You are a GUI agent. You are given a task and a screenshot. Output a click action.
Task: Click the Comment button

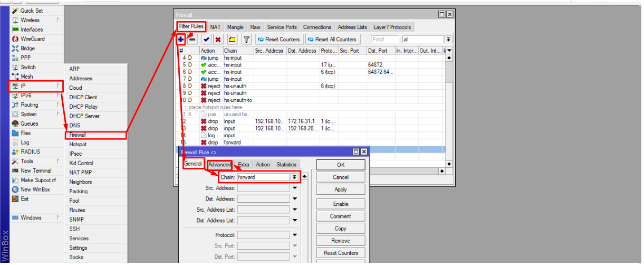click(341, 216)
